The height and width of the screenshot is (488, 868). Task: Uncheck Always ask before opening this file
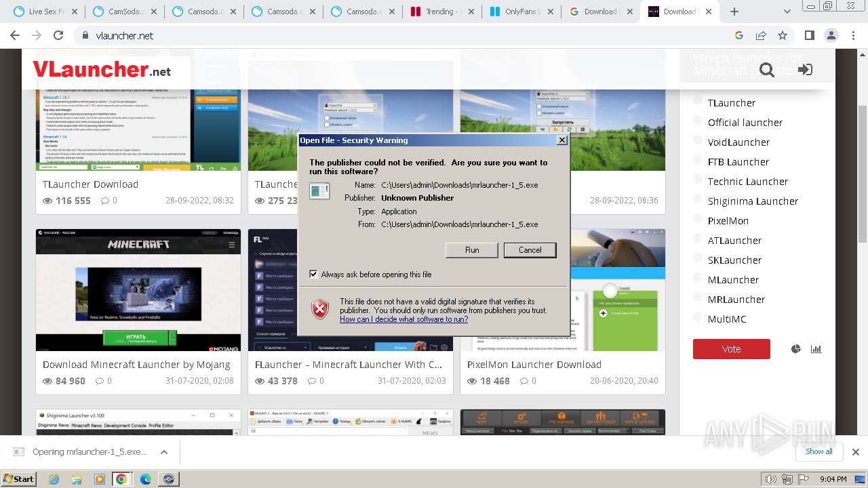click(x=313, y=274)
